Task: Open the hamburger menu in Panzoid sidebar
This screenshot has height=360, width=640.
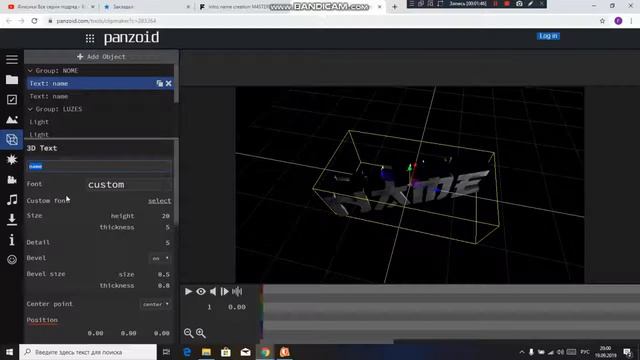Action: pyautogui.click(x=12, y=60)
